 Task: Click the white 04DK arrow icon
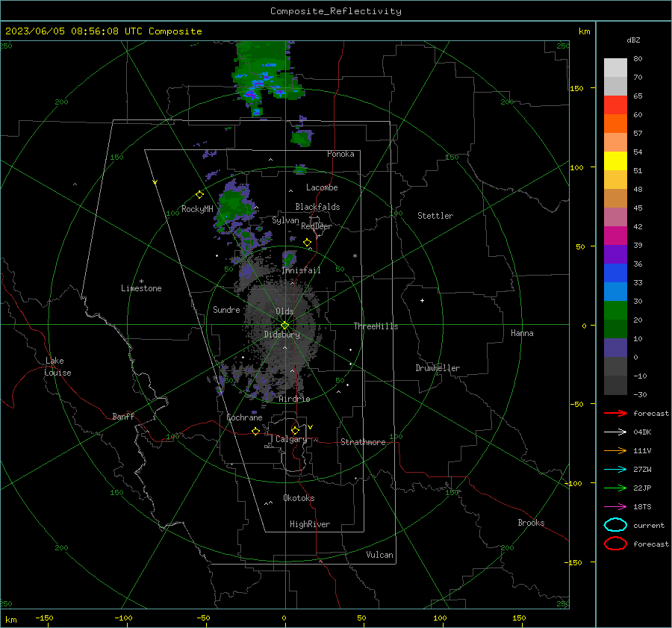615,432
